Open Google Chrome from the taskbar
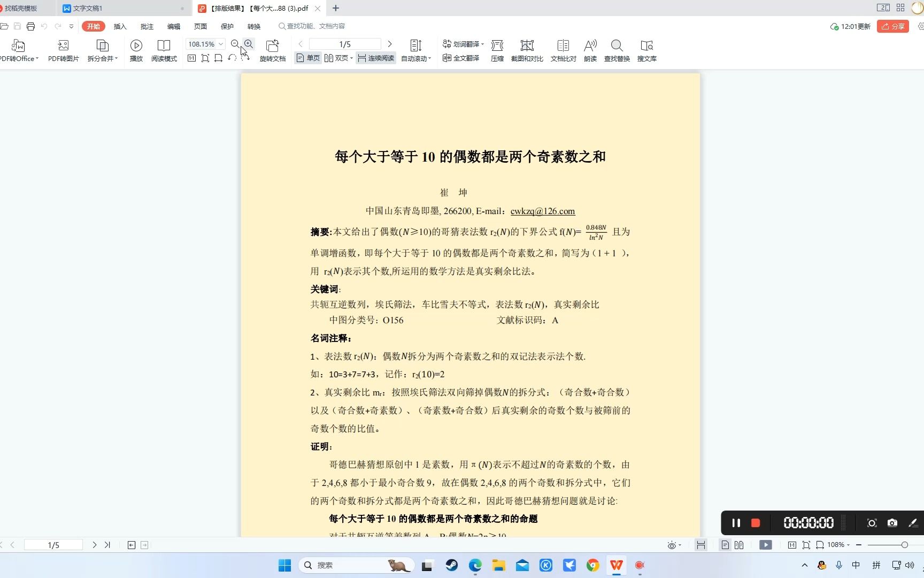 pos(592,565)
